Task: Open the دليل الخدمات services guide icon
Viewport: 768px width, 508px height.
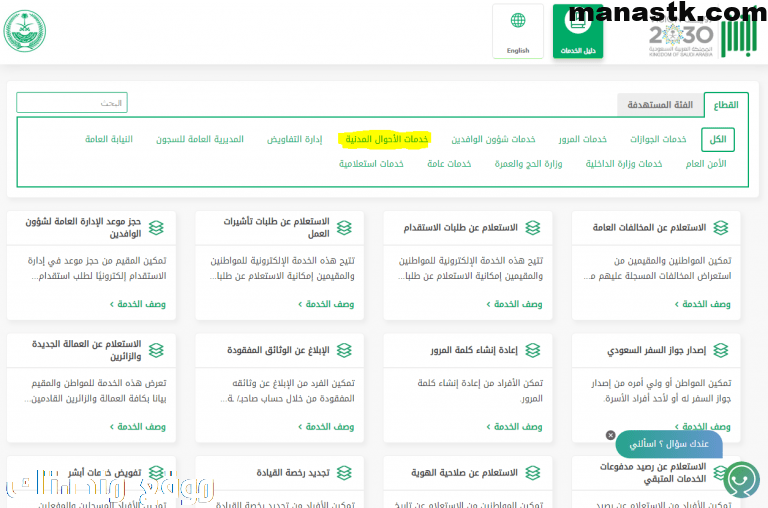Action: point(578,23)
